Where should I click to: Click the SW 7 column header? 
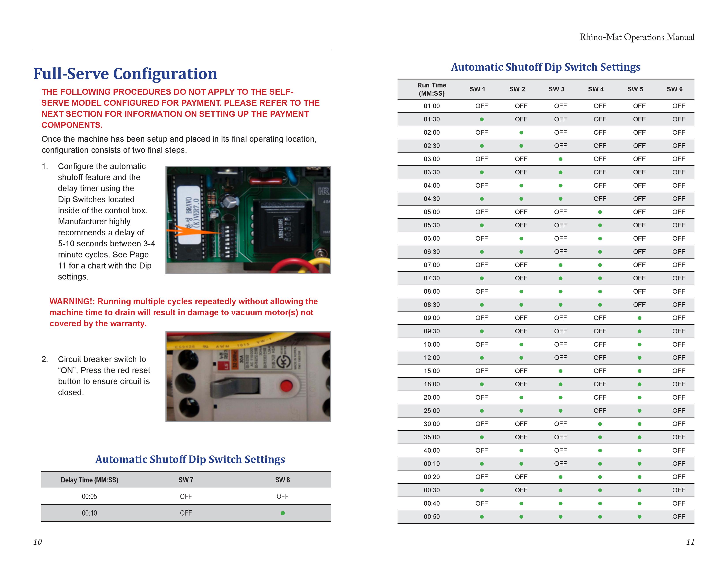(186, 480)
